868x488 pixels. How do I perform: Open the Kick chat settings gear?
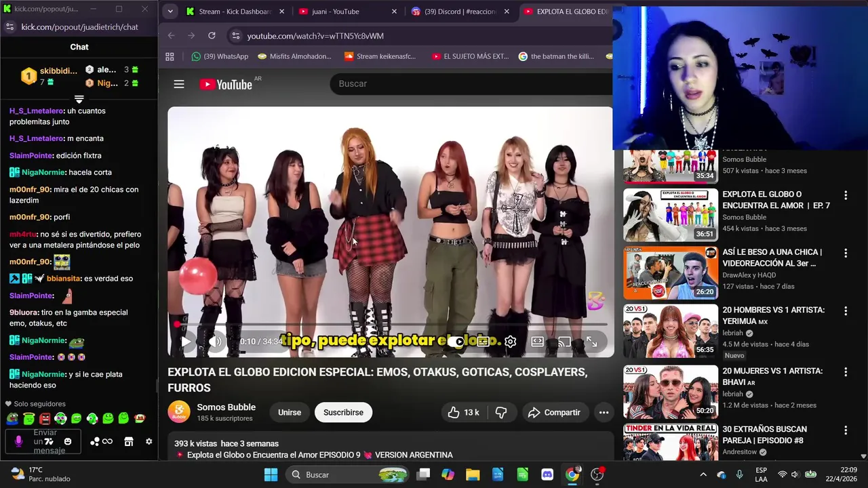[x=149, y=442]
